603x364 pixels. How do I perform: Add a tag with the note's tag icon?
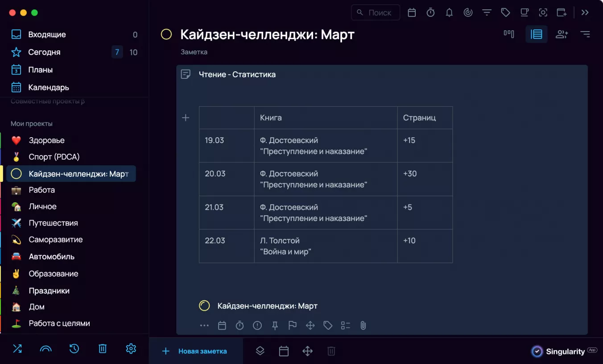coord(328,326)
